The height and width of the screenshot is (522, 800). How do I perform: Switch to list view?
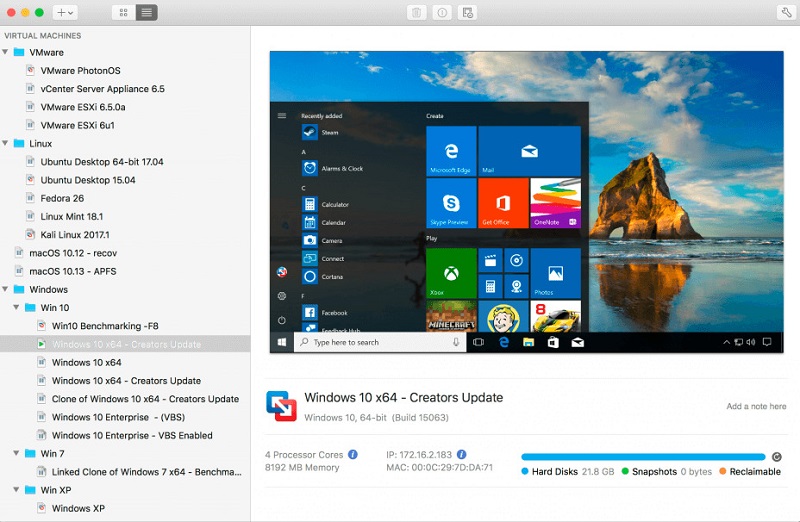tap(146, 13)
